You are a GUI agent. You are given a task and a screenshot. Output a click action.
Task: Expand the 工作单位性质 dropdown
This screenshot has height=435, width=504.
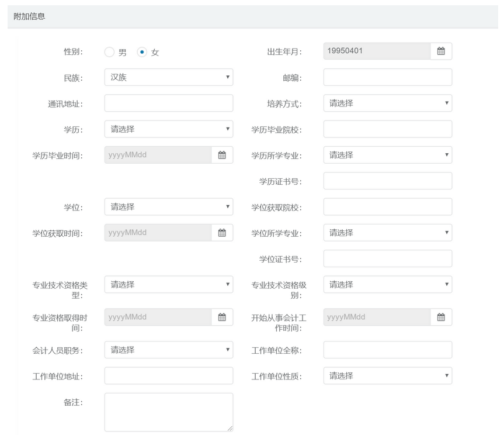click(388, 375)
